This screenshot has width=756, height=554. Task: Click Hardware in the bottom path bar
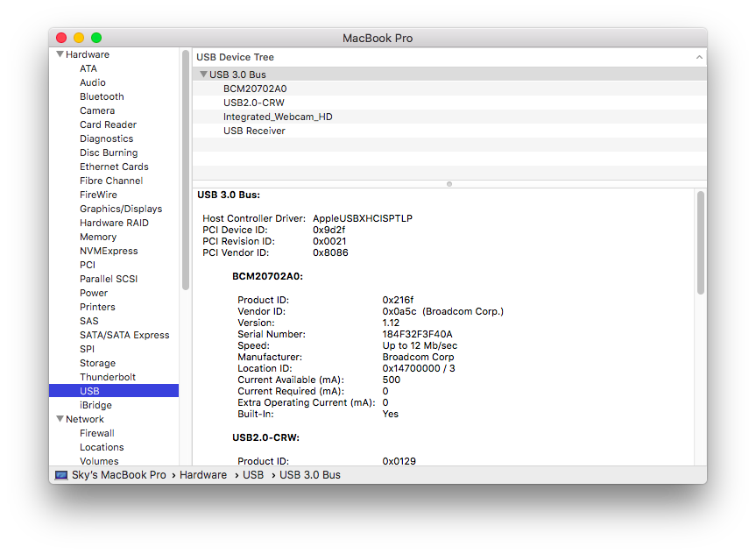click(203, 475)
